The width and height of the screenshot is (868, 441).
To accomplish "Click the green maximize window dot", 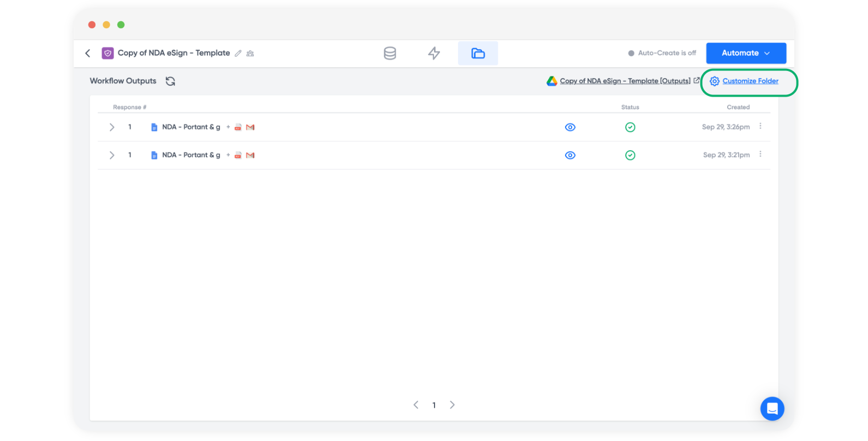I will [x=121, y=25].
